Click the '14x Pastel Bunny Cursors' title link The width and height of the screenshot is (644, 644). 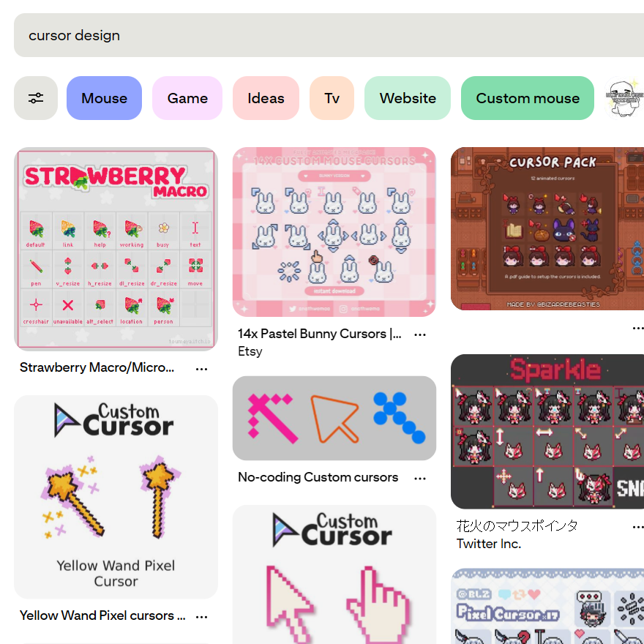tap(320, 334)
